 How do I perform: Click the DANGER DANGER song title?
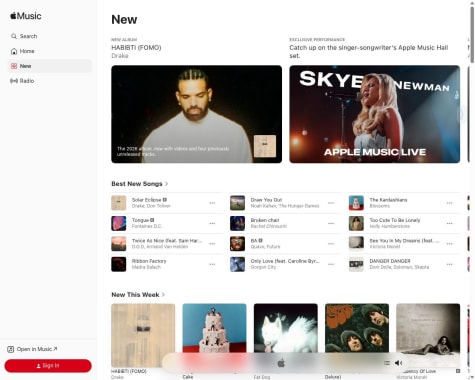pyautogui.click(x=390, y=261)
